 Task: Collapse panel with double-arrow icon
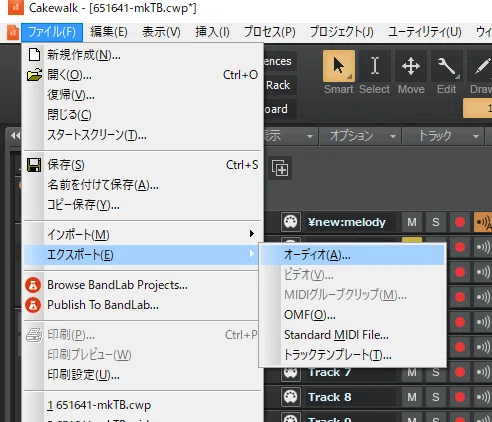click(15, 136)
